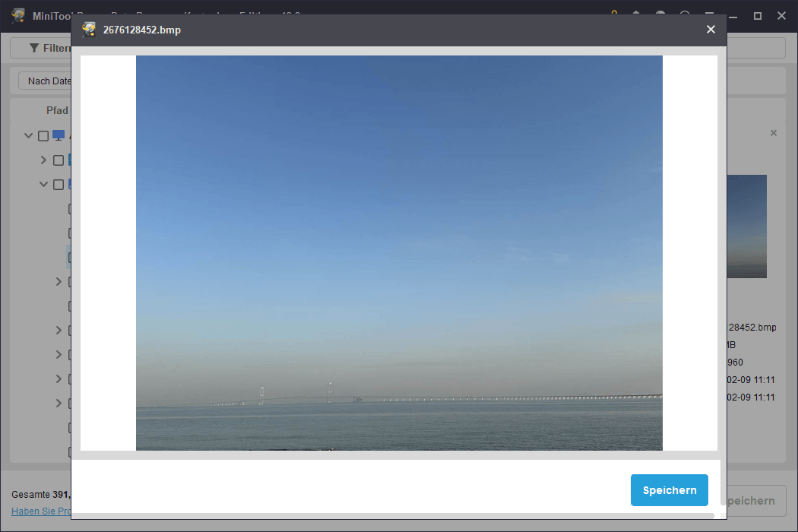798x532 pixels.
Task: Click the '960' dimension value in side panel
Action: tap(735, 363)
